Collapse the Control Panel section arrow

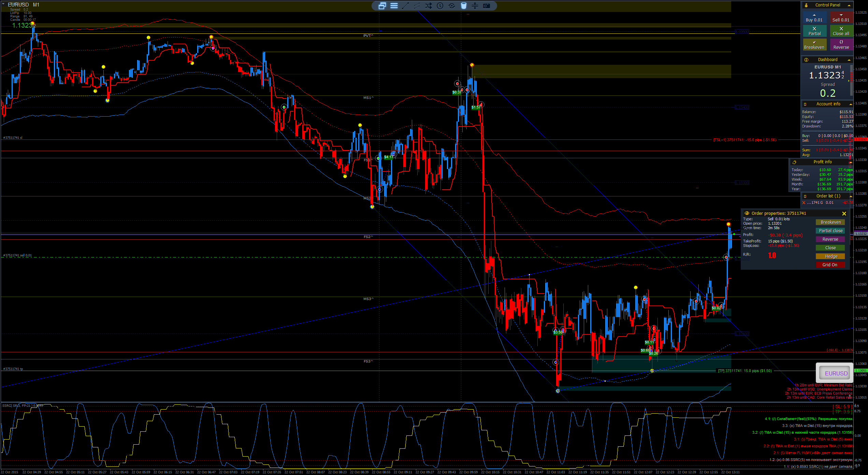pyautogui.click(x=849, y=5)
